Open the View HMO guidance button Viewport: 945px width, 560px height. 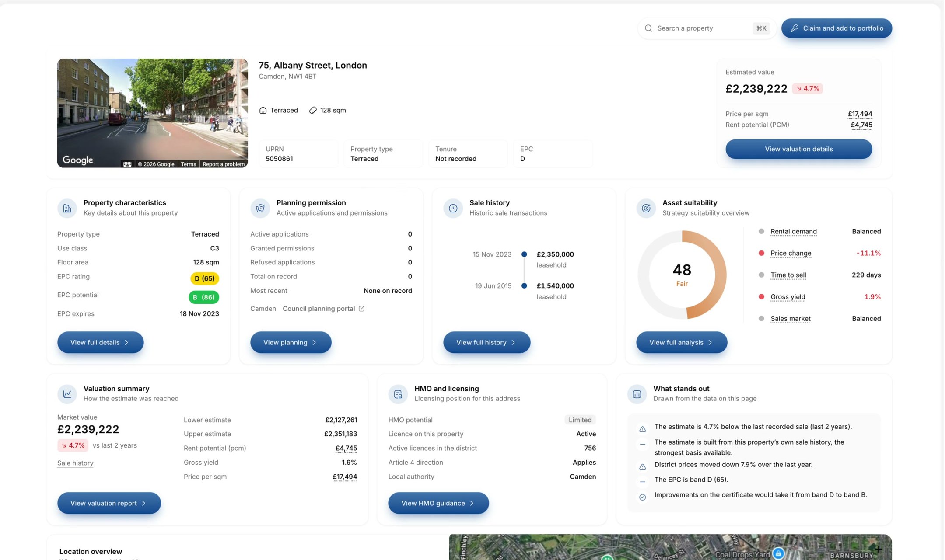pos(438,503)
